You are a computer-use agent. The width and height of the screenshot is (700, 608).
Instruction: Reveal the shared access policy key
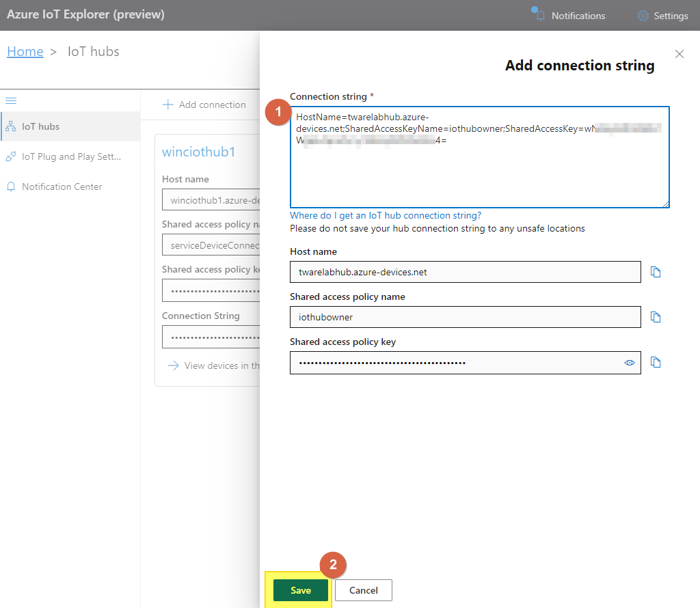tap(630, 363)
